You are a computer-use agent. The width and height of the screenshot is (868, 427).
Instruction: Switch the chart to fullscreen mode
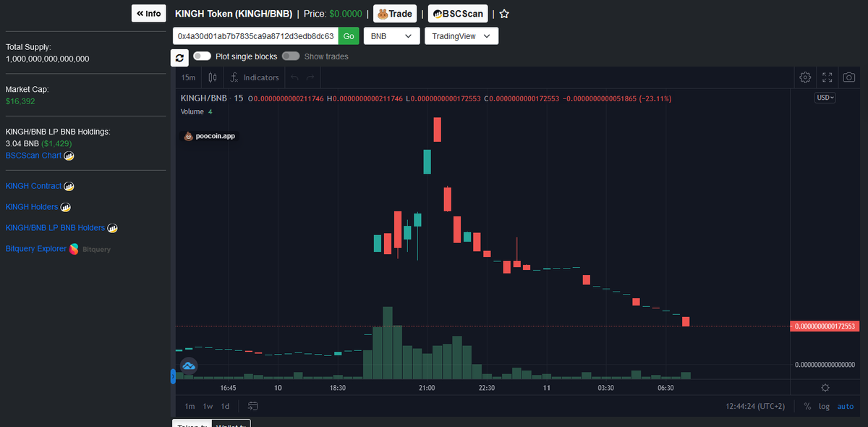pyautogui.click(x=827, y=77)
